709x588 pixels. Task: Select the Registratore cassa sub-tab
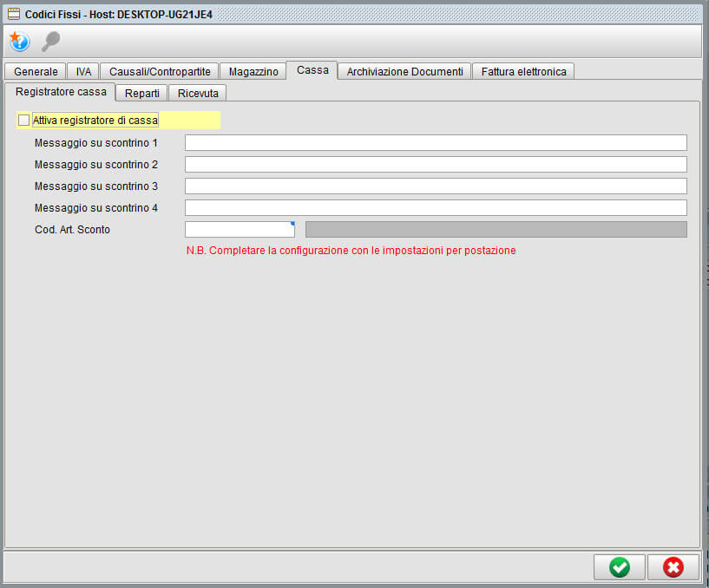[61, 92]
